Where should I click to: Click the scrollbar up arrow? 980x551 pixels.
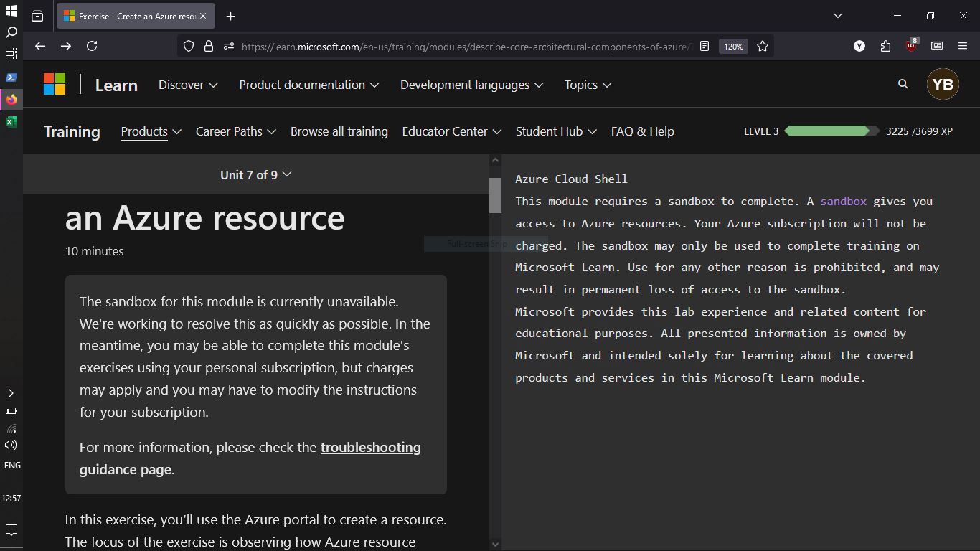pos(495,160)
